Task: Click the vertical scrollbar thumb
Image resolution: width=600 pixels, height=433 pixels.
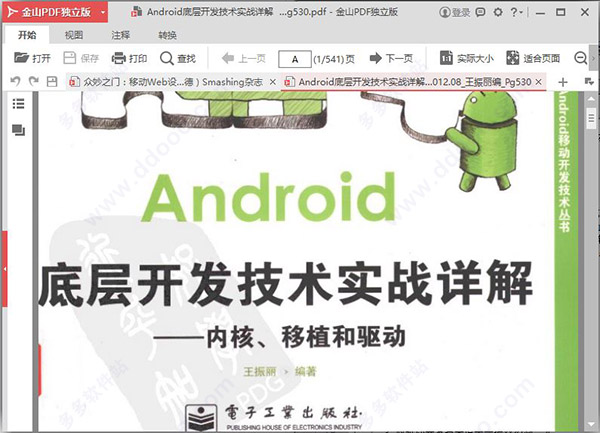Action: coord(592,119)
